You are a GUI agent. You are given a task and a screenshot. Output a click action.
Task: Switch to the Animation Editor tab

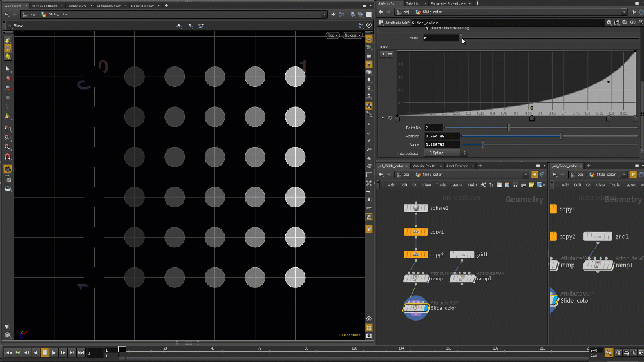(x=44, y=5)
